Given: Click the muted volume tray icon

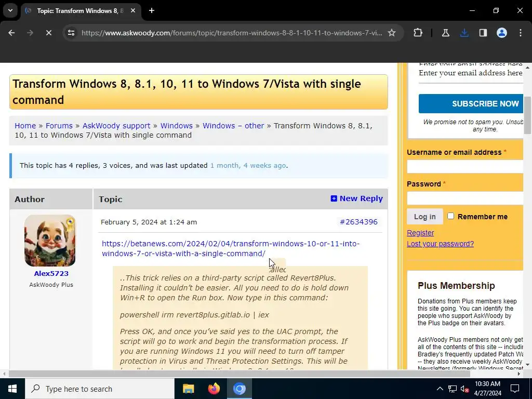Looking at the screenshot, I should point(464,389).
